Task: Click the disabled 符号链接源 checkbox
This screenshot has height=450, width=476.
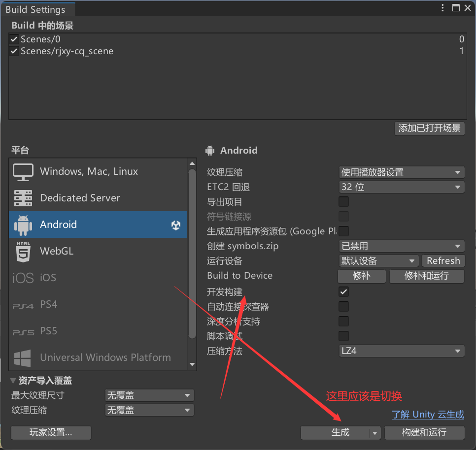Action: (343, 217)
